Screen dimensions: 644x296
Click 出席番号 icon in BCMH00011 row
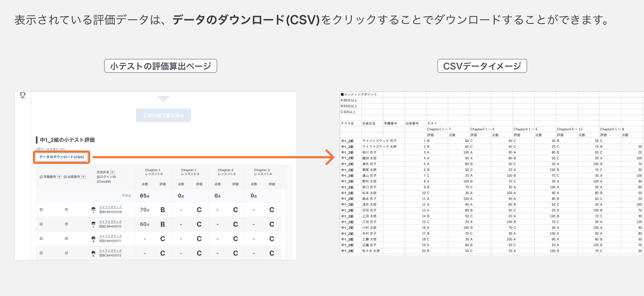click(66, 239)
